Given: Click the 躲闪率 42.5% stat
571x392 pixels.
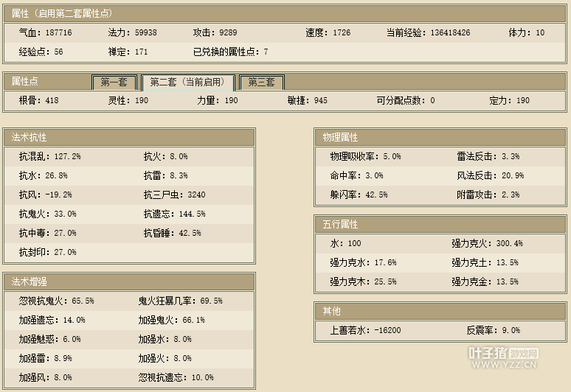Looking at the screenshot, I should click(359, 195).
